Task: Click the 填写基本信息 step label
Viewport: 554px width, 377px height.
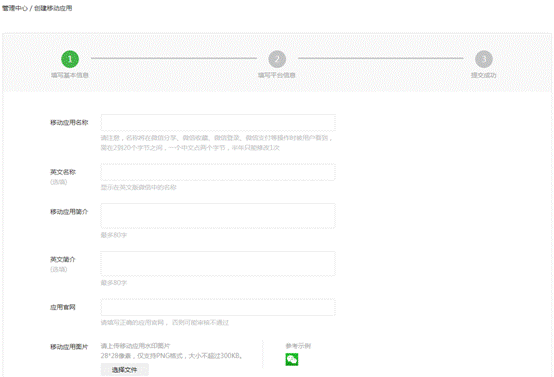Action: tap(70, 75)
